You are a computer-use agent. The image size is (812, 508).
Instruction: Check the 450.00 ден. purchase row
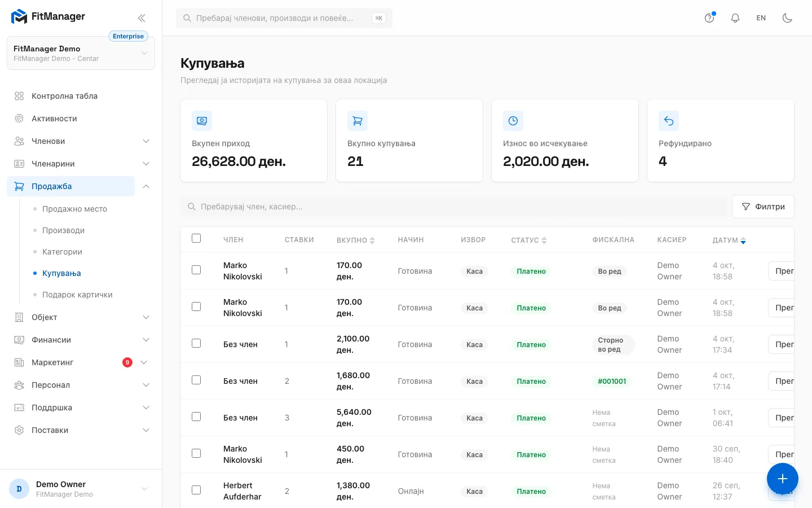pos(196,453)
